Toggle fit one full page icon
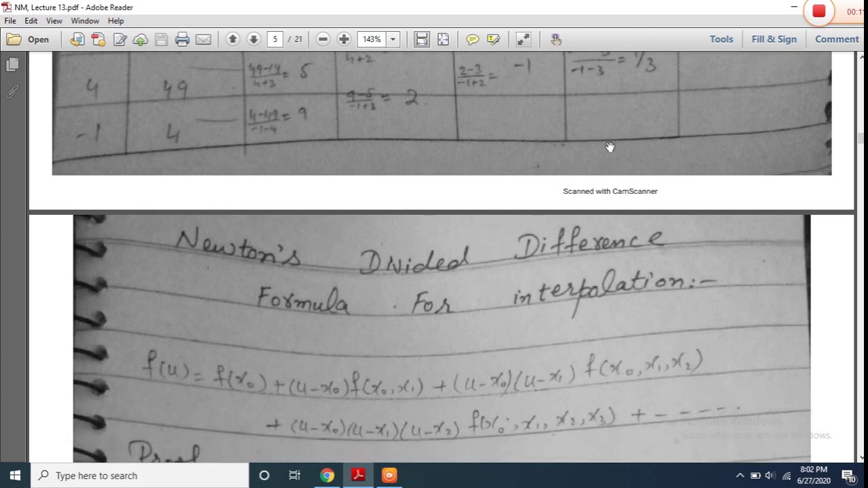 pos(443,39)
